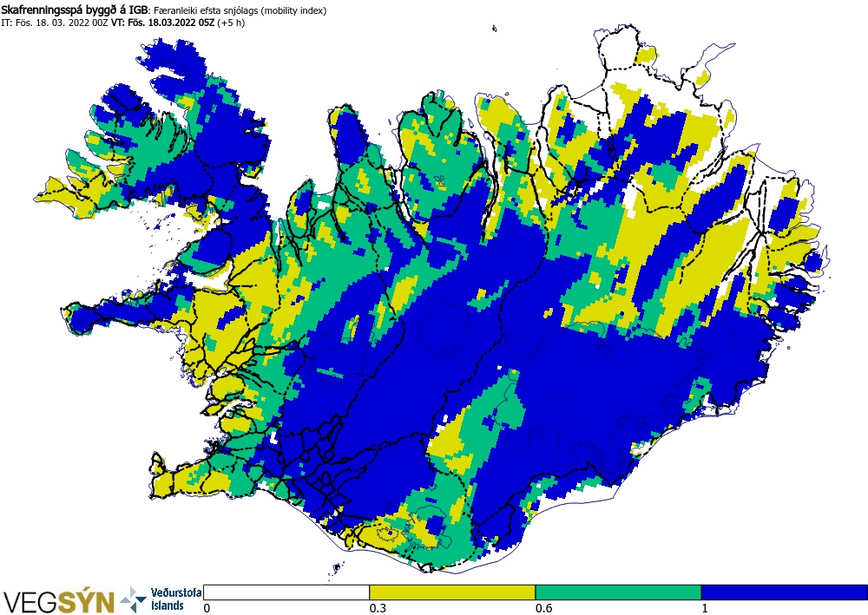
Task: Select the green legend color segment
Action: [x=618, y=592]
